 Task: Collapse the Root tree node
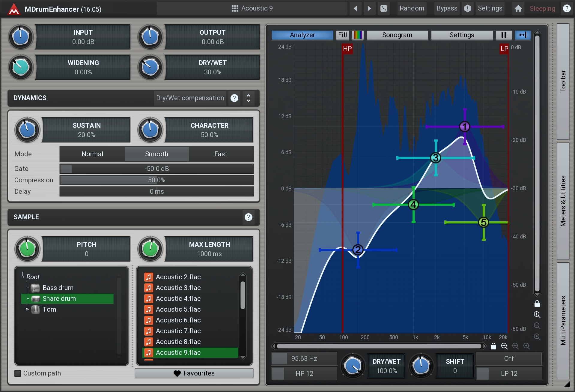(x=23, y=277)
